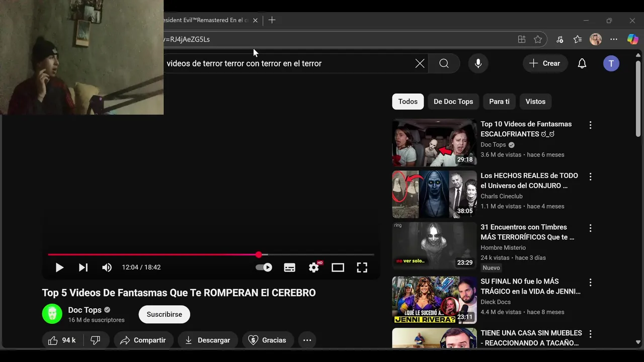Skip to next video
Image resolution: width=644 pixels, height=362 pixels.
pos(84,267)
